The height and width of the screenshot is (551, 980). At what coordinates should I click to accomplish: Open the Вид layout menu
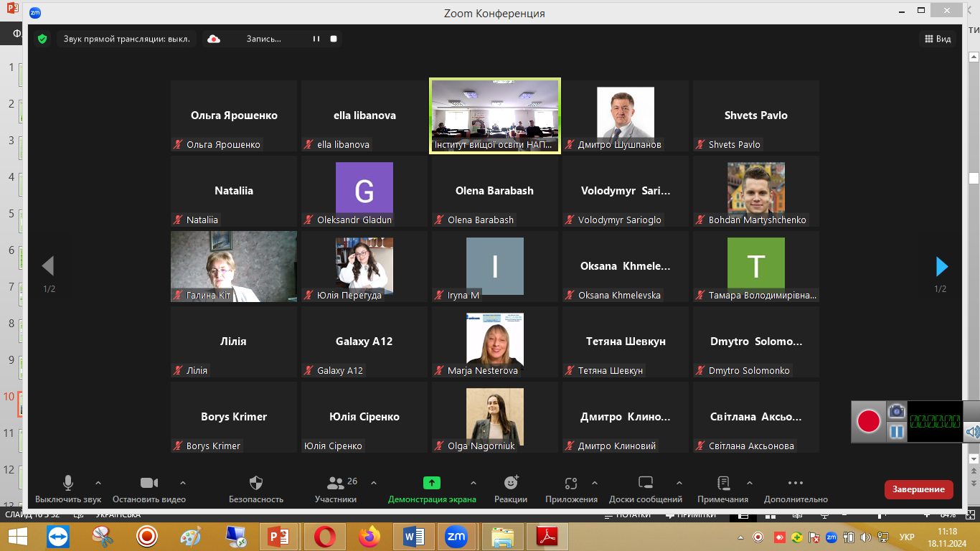coord(938,39)
